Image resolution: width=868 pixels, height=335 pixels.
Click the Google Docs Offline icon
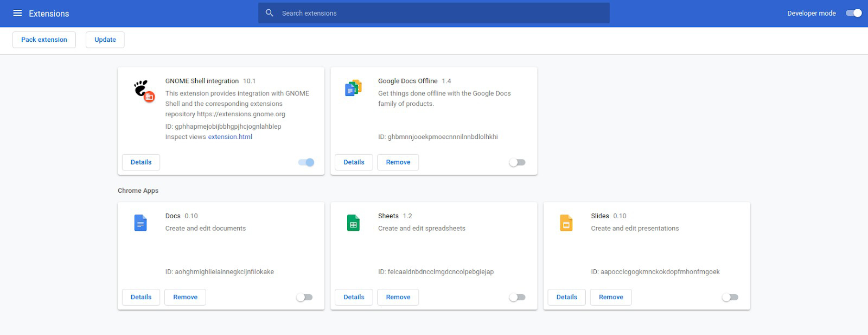point(353,88)
